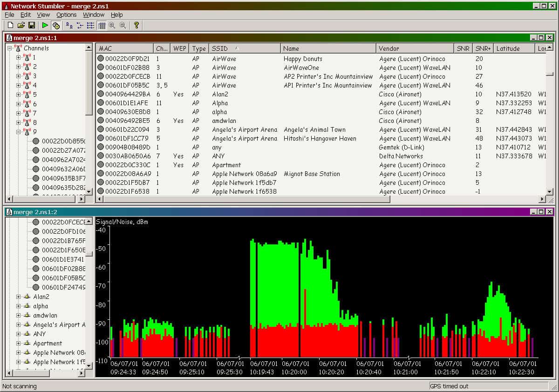Click the grid view toolbar icon
The height and width of the screenshot is (392, 559).
click(x=102, y=26)
